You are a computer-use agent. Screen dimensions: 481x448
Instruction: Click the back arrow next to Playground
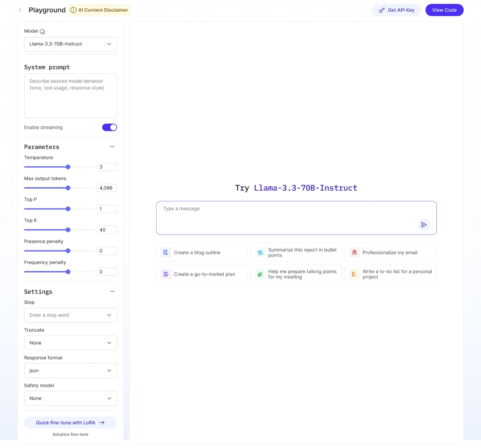21,10
